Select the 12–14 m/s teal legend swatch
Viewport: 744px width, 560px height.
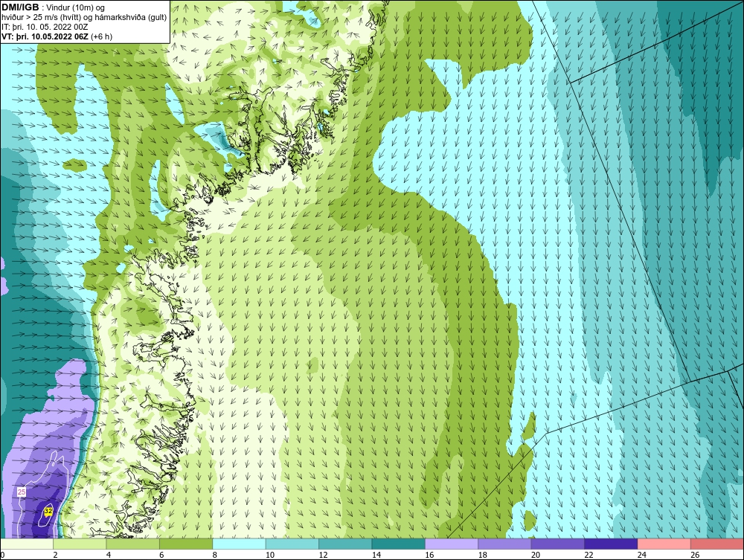tap(345, 544)
